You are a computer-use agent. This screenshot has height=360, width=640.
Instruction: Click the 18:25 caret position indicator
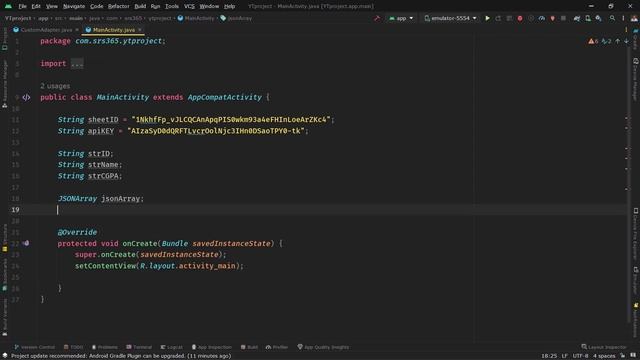[x=549, y=356]
